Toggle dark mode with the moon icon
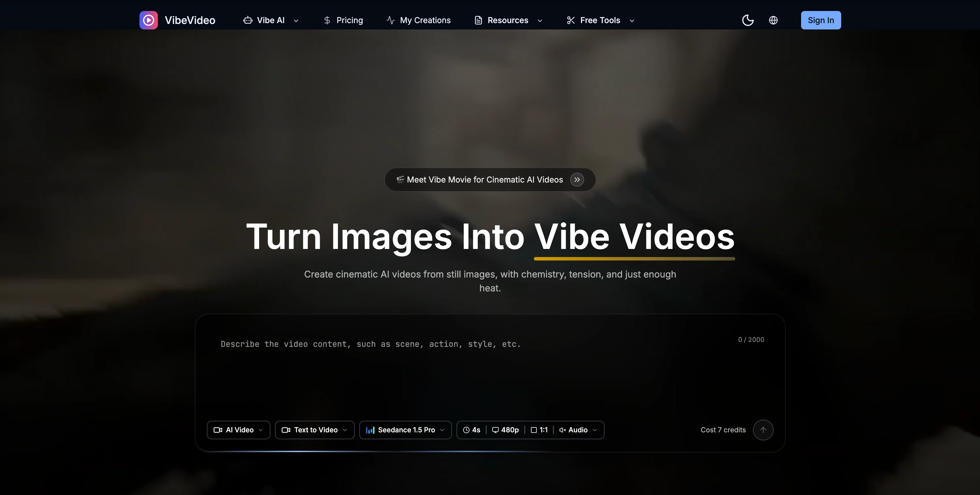The height and width of the screenshot is (495, 980). click(x=748, y=20)
